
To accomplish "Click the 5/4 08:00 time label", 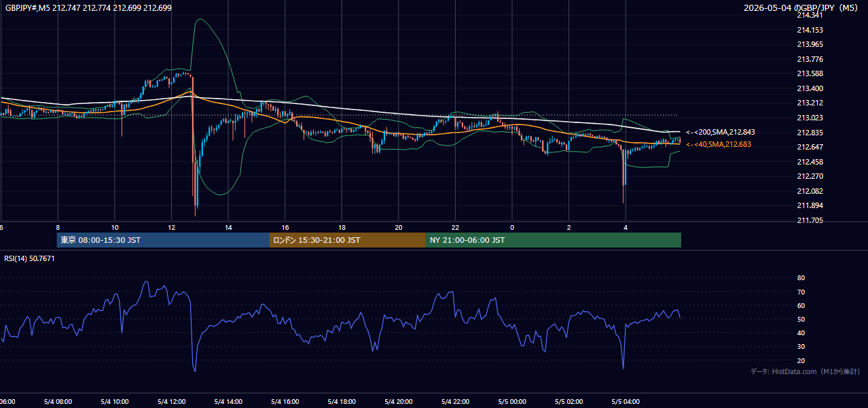I will pos(58,402).
